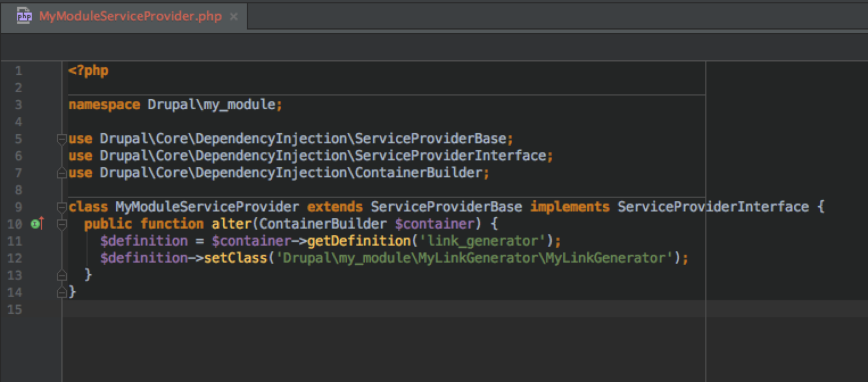Click the import fold end marker on line 7
868x382 pixels.
pyautogui.click(x=62, y=173)
